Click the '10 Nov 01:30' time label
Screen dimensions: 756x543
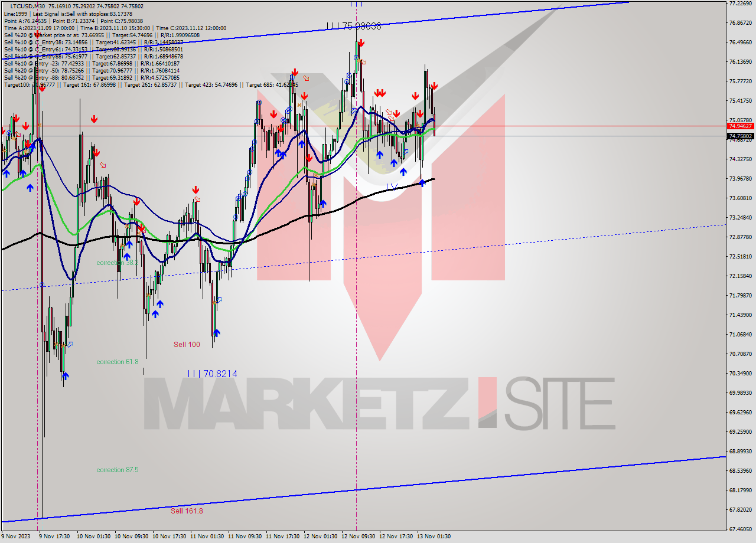click(x=94, y=537)
